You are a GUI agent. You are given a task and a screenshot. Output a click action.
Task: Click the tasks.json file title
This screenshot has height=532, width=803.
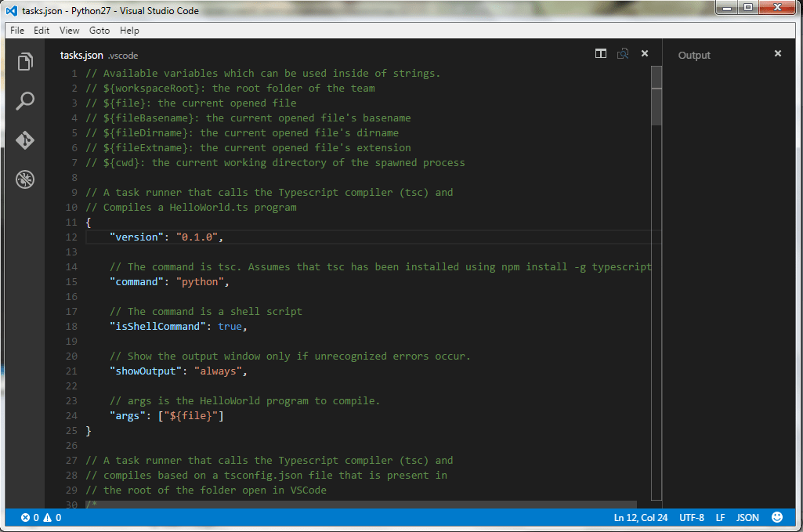(x=81, y=56)
